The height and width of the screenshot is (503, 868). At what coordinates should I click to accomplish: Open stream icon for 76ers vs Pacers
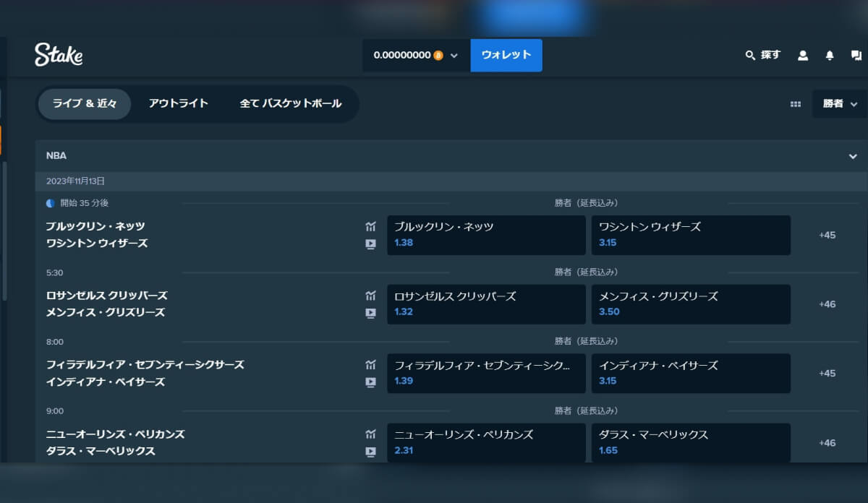tap(371, 382)
